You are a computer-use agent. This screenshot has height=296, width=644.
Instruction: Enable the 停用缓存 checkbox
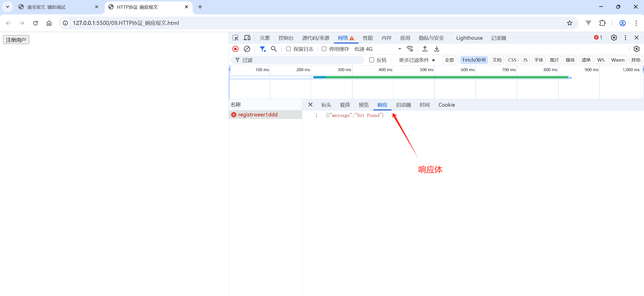click(x=324, y=49)
